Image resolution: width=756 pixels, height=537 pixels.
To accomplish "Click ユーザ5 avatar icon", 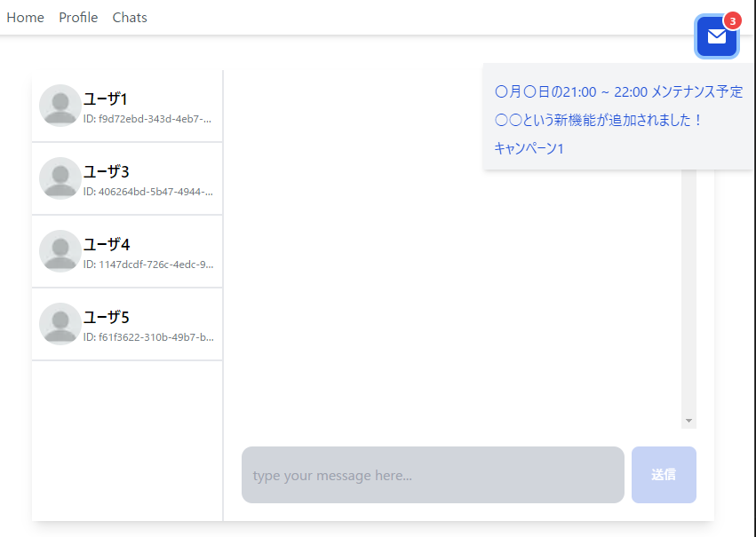I will [x=60, y=324].
